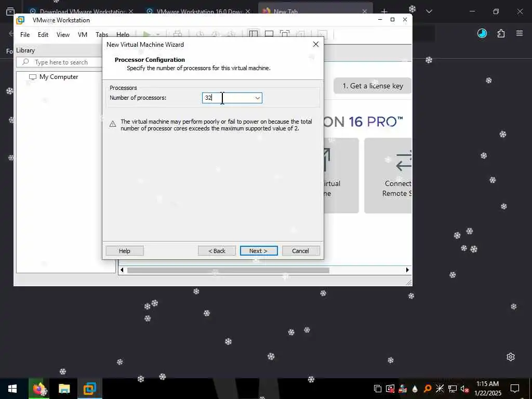
Task: Select My Computer in the Library tree
Action: (x=59, y=77)
